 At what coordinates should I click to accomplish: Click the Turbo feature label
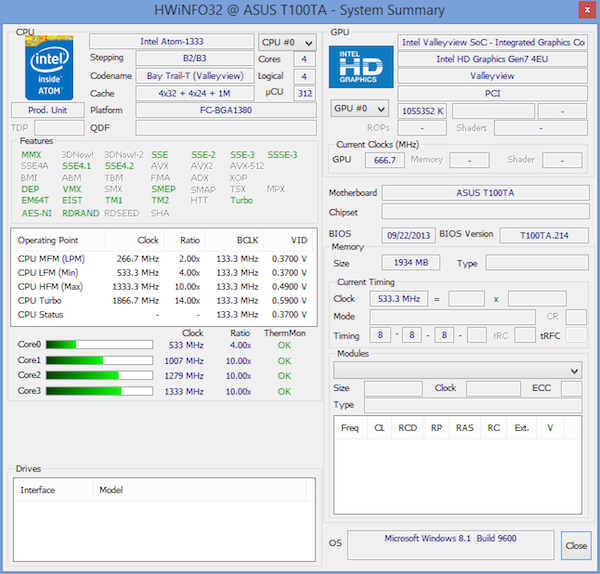(x=241, y=200)
